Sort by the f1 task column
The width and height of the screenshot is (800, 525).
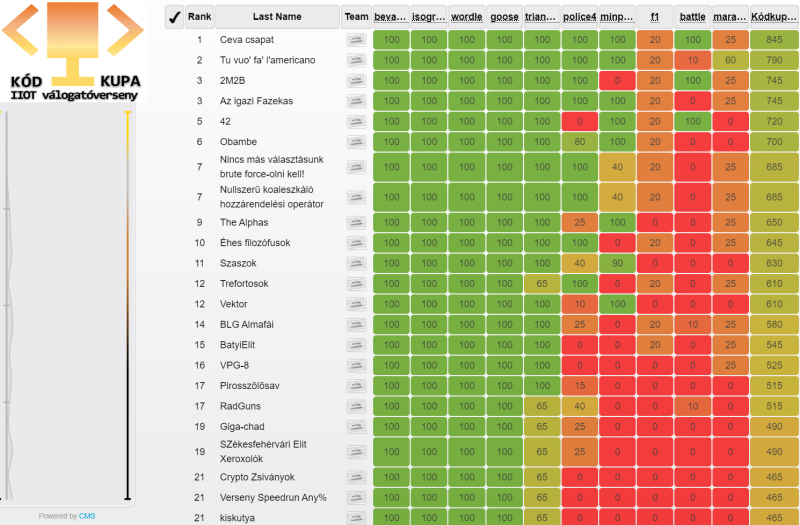[655, 17]
